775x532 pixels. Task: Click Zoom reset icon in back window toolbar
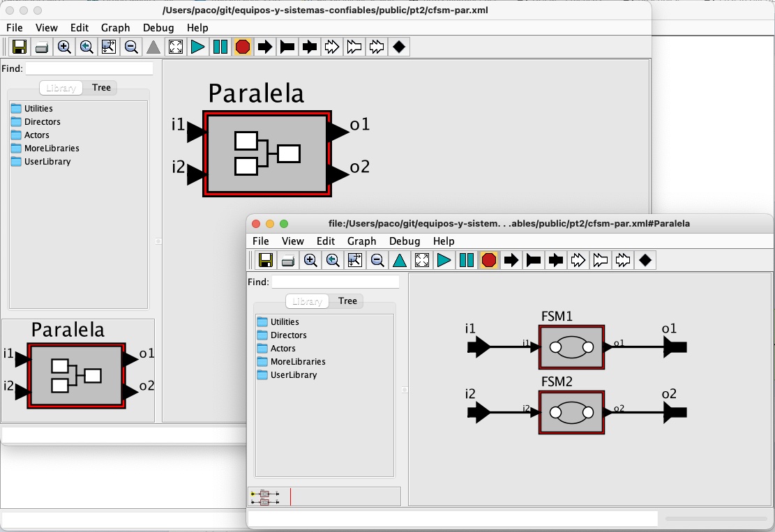pos(86,47)
